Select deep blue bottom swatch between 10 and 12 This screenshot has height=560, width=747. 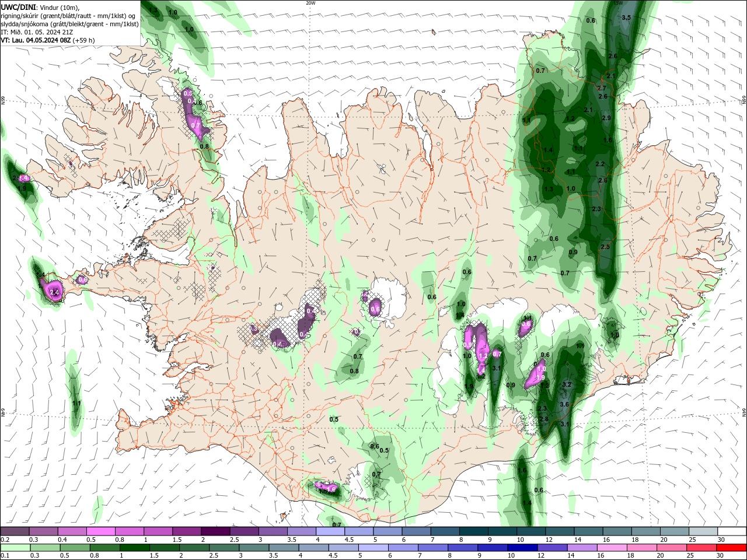[522, 548]
